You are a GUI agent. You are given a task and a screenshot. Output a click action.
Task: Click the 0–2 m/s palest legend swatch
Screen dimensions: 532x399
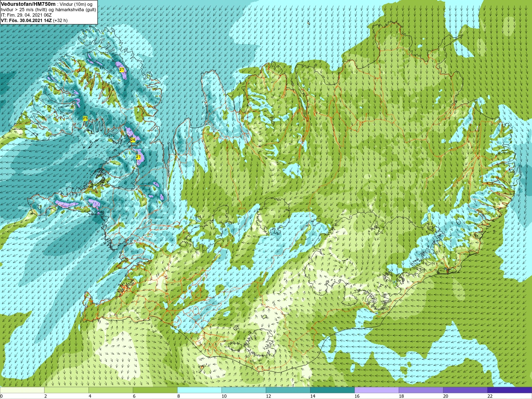[x=22, y=390]
